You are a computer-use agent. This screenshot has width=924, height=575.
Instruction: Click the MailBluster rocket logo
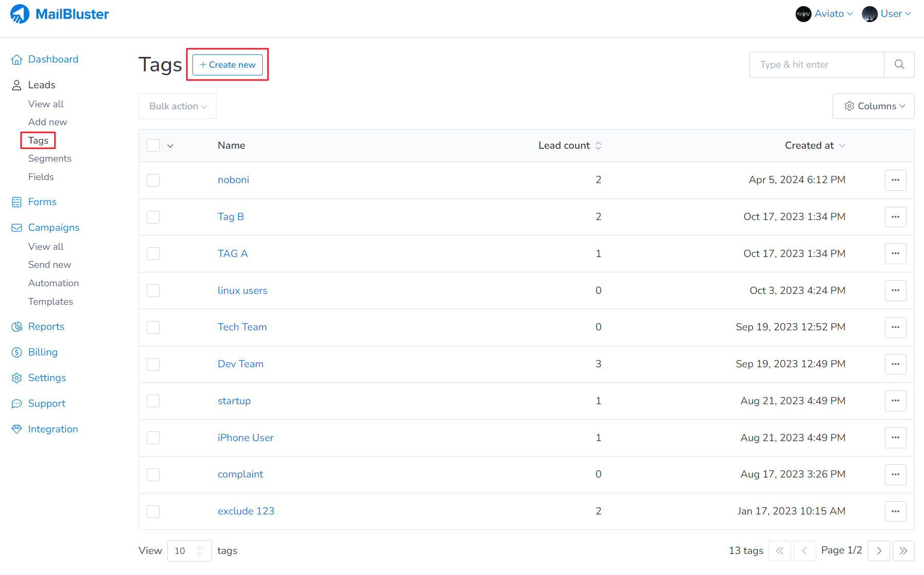(x=20, y=14)
